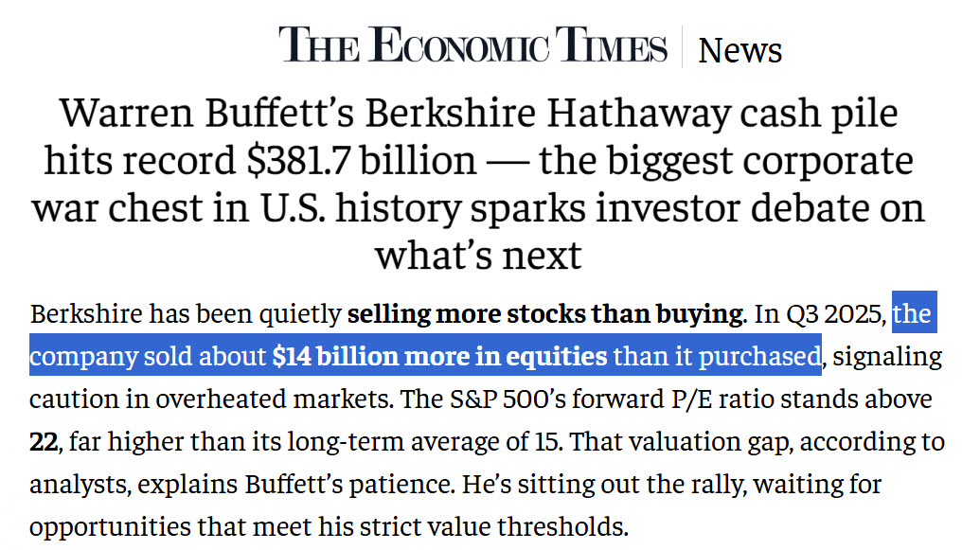Open the News section link

(740, 50)
